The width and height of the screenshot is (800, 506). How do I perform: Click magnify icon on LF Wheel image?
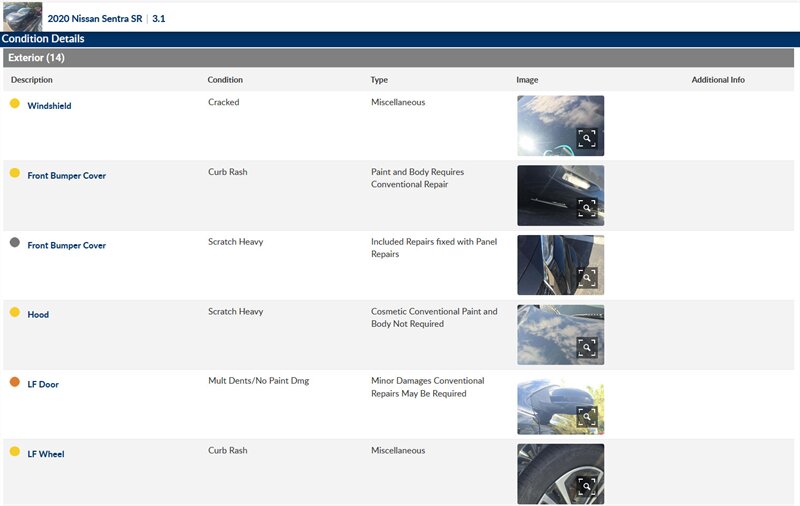click(587, 486)
